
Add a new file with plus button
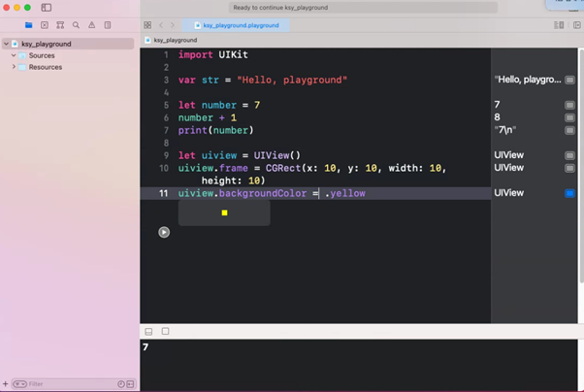pyautogui.click(x=5, y=383)
